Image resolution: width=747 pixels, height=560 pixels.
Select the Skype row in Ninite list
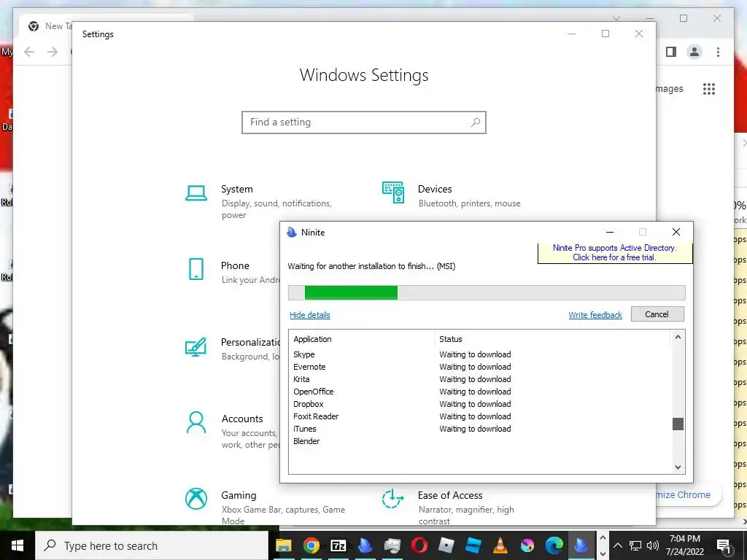point(480,354)
